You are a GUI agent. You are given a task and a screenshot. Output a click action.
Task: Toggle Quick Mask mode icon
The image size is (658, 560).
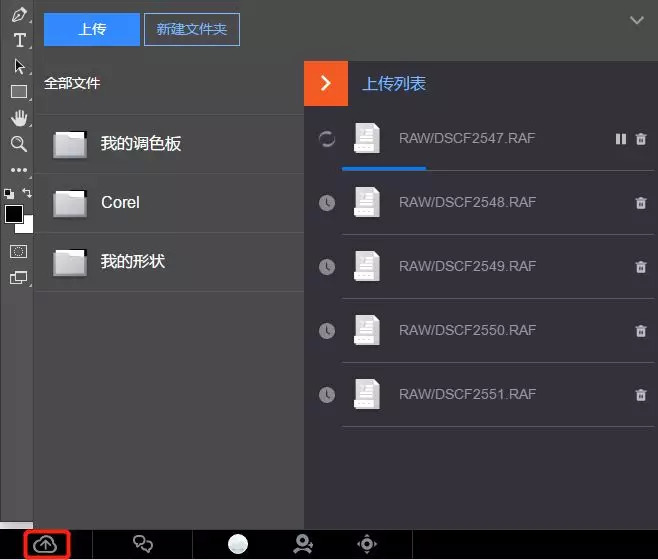pyautogui.click(x=18, y=251)
